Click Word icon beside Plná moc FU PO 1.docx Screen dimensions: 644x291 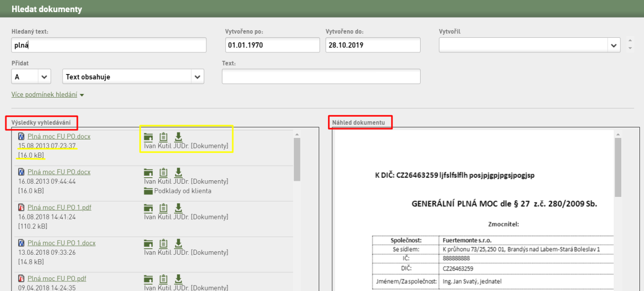[x=21, y=243]
